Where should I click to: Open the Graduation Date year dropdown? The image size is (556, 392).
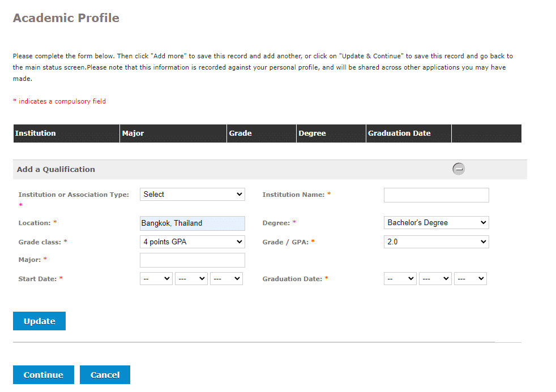(x=470, y=279)
